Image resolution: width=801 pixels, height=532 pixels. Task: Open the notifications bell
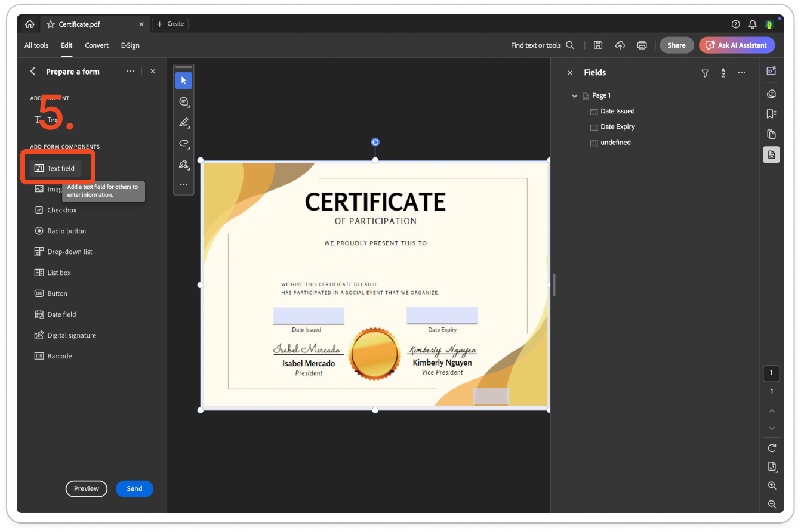(753, 24)
